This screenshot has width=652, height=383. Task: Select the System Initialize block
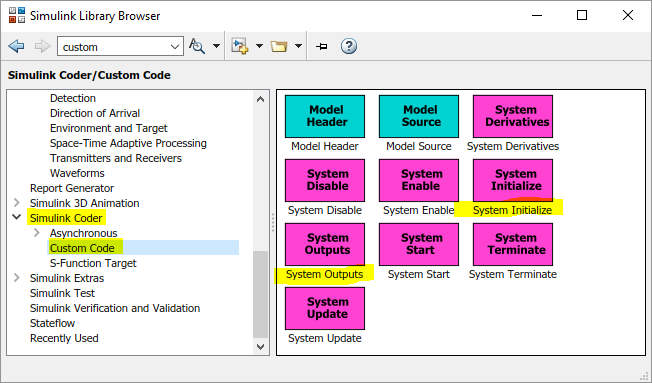513,180
